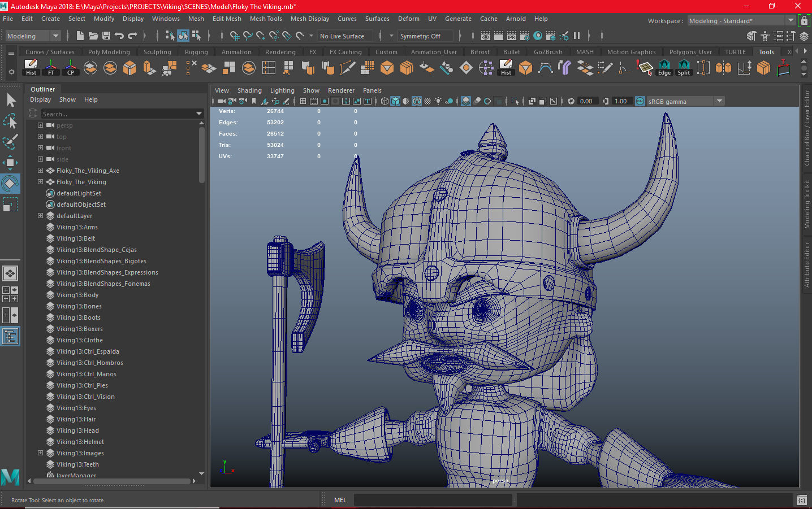Image resolution: width=812 pixels, height=509 pixels.
Task: Select by component type mode
Action: click(196, 36)
